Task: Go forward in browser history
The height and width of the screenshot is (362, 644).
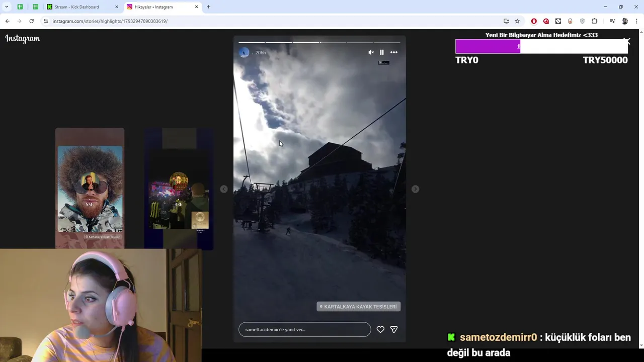Action: coord(19,21)
